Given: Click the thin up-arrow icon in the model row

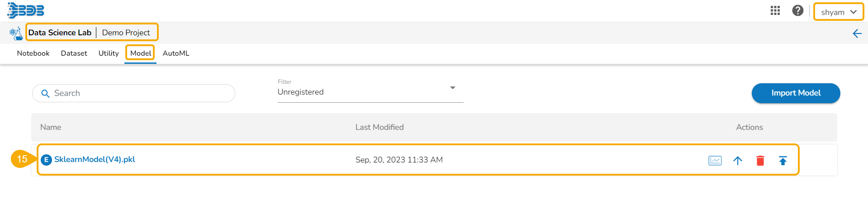Looking at the screenshot, I should coord(738,161).
